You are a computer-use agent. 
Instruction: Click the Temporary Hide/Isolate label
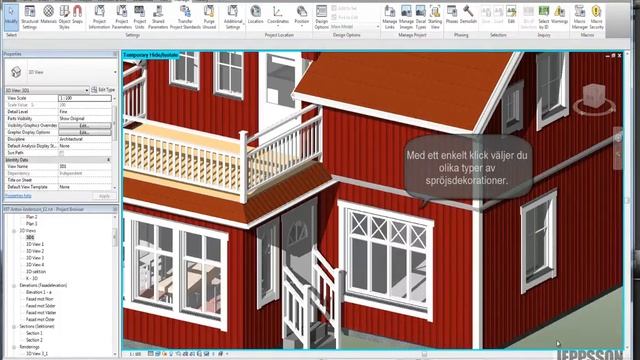151,55
